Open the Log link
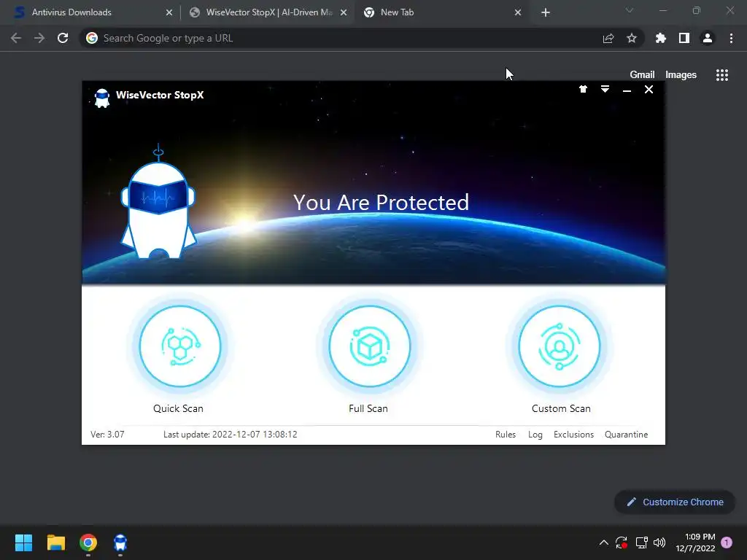This screenshot has width=747, height=560. pos(535,435)
